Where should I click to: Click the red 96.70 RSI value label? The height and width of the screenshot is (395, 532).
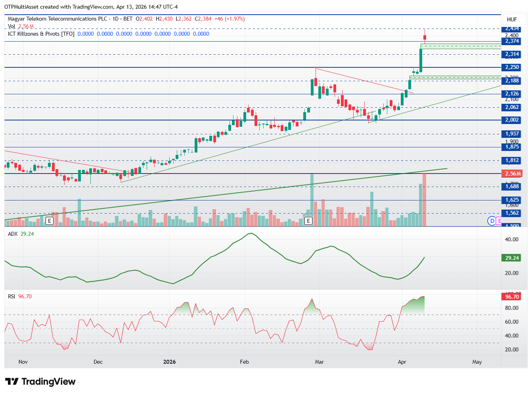tap(512, 297)
